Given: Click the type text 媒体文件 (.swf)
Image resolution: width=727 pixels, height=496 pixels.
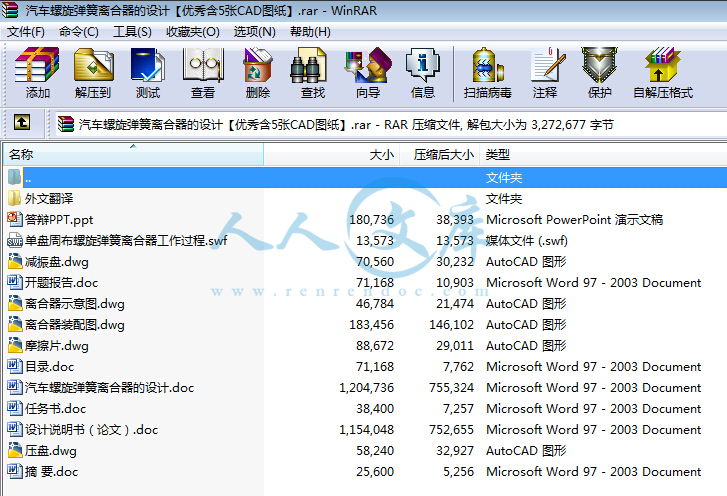Looking at the screenshot, I should 527,241.
